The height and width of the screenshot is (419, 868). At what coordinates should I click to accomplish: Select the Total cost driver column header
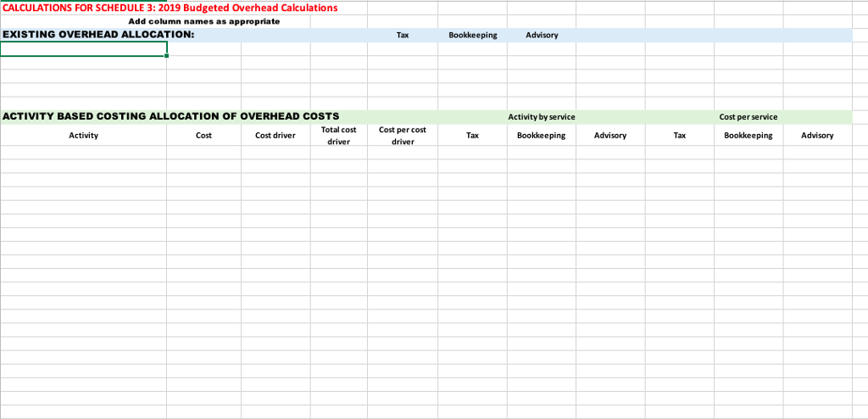point(339,135)
